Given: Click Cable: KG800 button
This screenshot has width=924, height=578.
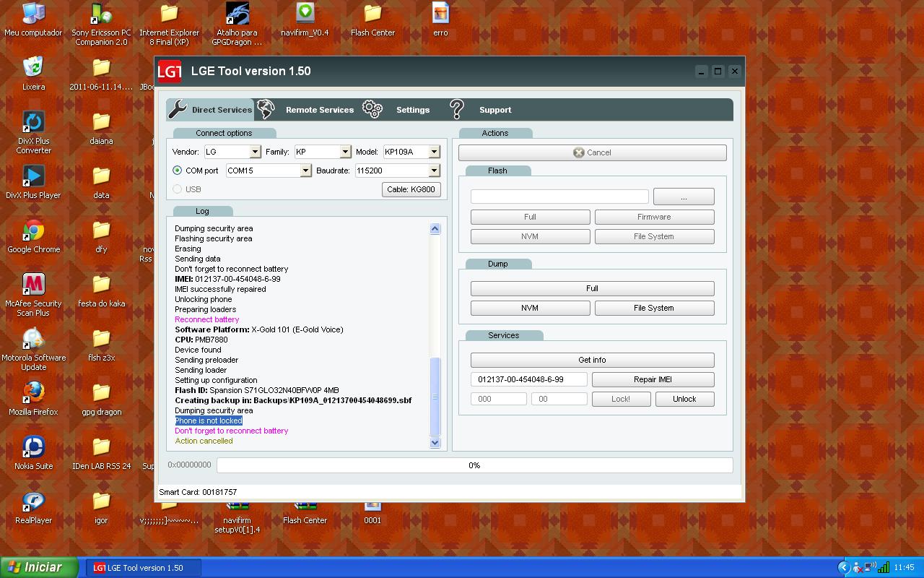Looking at the screenshot, I should (x=411, y=189).
